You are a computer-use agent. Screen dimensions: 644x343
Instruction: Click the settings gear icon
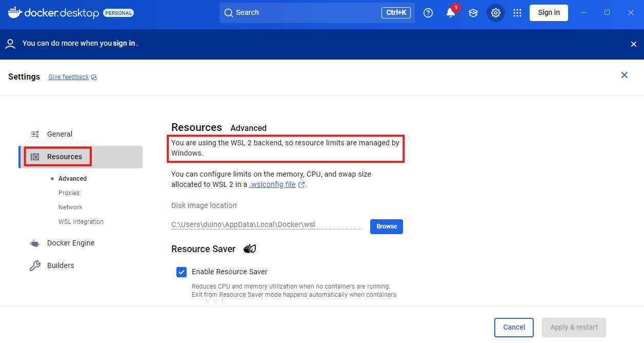click(x=496, y=13)
